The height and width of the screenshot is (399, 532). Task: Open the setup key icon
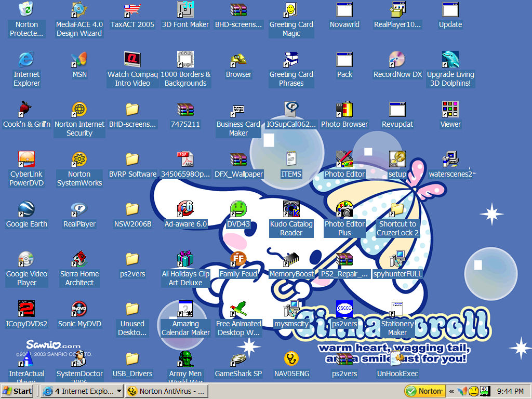(397, 159)
